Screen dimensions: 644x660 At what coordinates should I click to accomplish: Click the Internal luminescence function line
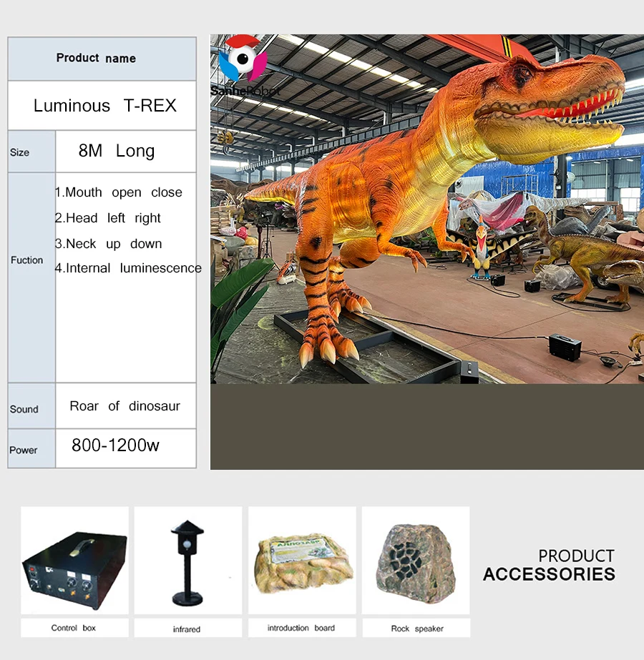click(128, 268)
